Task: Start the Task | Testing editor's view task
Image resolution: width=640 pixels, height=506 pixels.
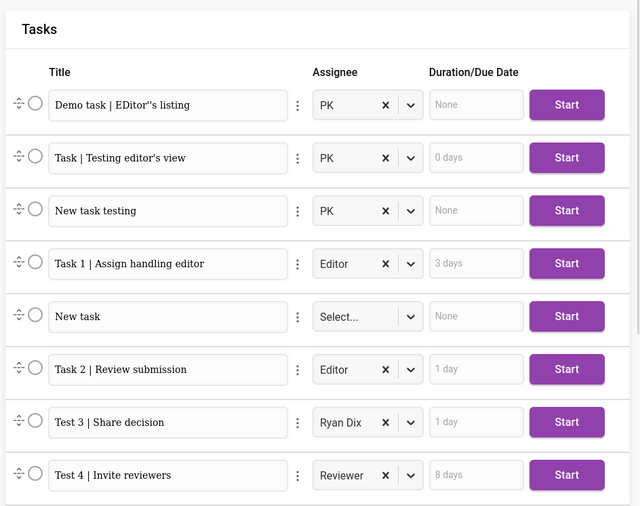Action: 566,158
